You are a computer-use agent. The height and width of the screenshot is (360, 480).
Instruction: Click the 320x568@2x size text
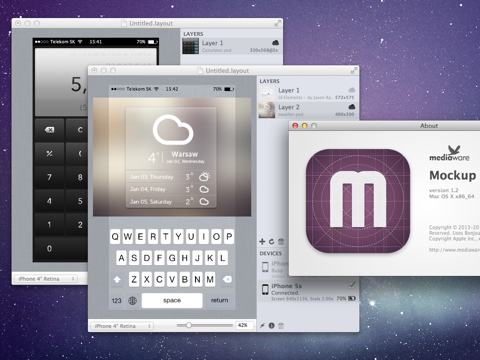pos(264,50)
